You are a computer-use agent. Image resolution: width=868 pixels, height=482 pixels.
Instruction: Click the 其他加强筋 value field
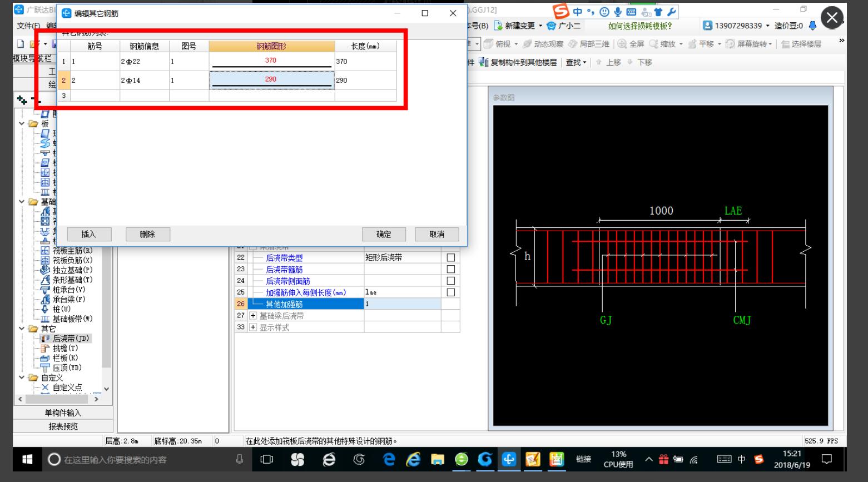pyautogui.click(x=403, y=304)
